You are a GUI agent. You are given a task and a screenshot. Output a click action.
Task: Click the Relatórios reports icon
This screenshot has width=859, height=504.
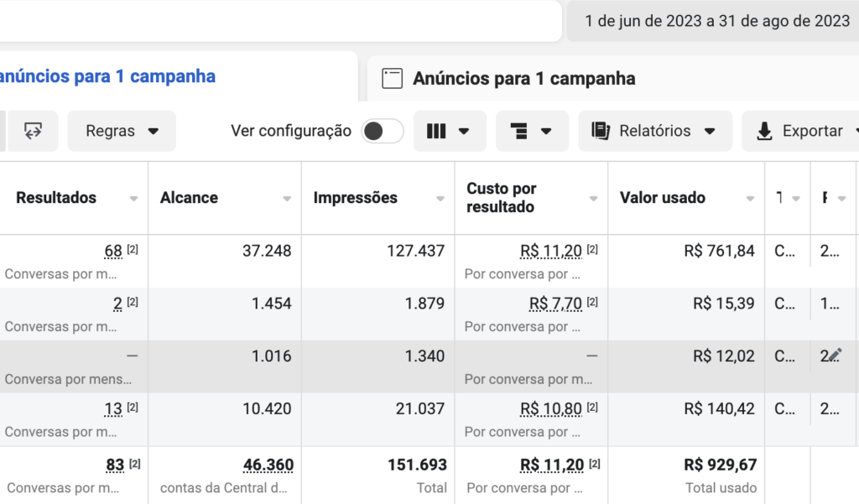coord(601,131)
